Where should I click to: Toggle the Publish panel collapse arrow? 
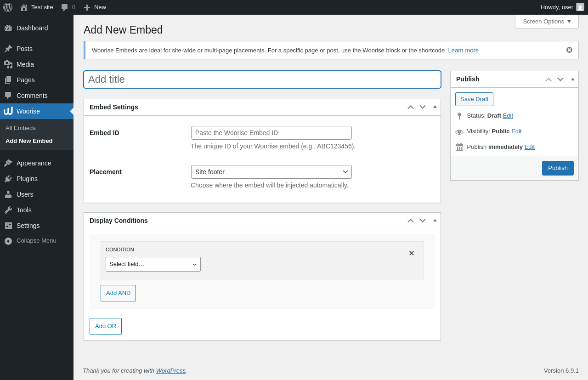coord(573,79)
